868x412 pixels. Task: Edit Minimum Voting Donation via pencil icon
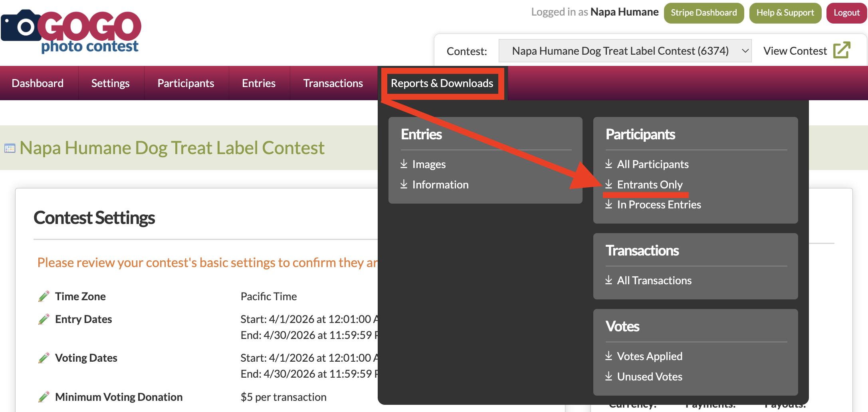coord(44,397)
